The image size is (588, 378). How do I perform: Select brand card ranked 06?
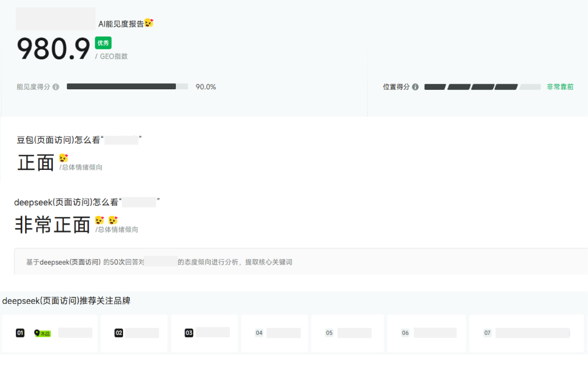[x=427, y=333]
